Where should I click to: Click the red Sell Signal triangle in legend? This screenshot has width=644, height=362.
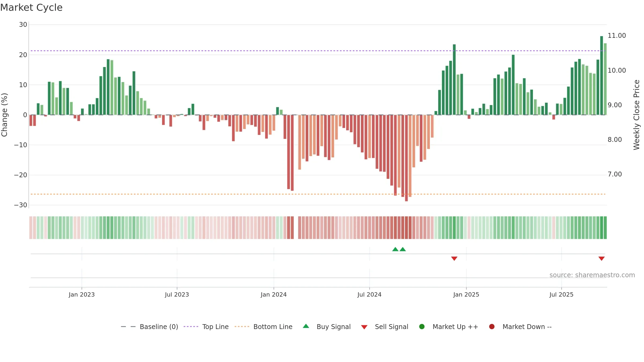(x=364, y=327)
